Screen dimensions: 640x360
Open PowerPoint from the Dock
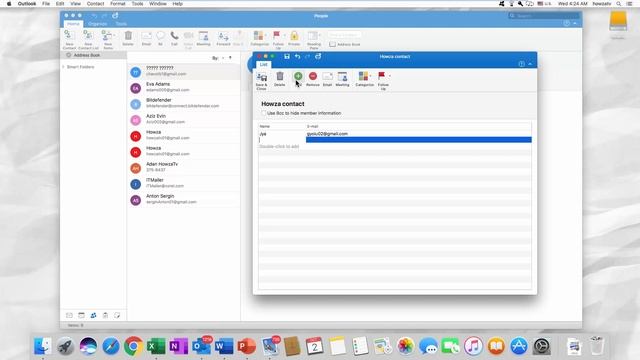click(x=246, y=346)
